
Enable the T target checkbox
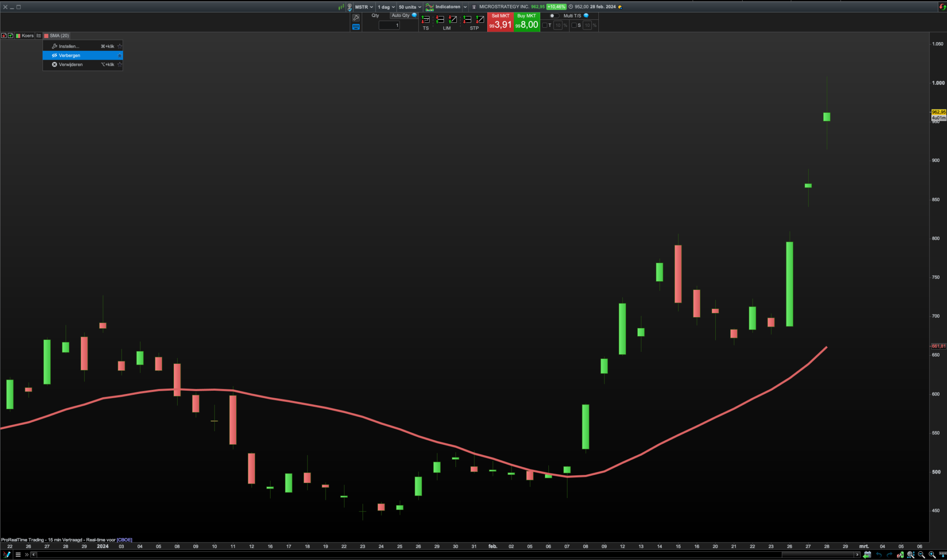click(x=545, y=25)
